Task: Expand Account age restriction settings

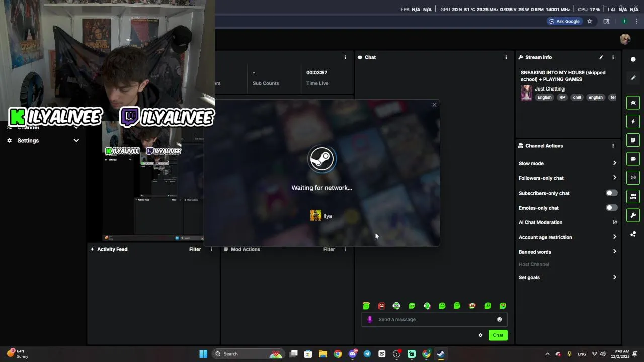Action: coord(614,237)
